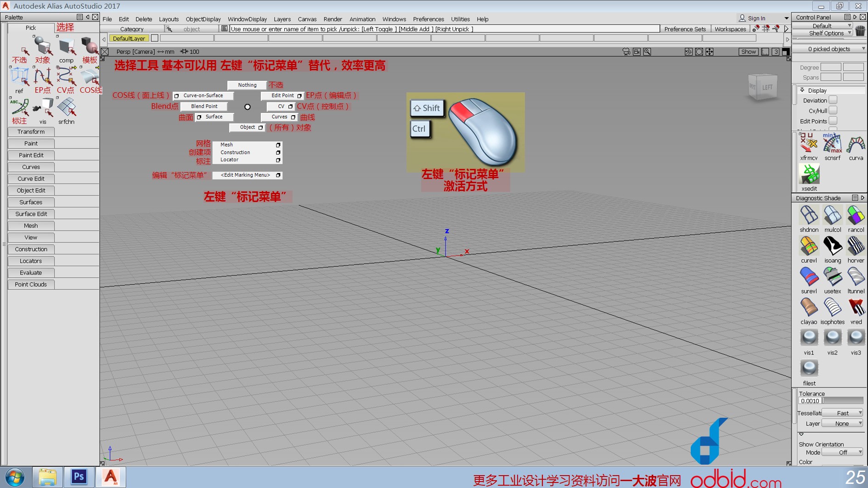868x488 pixels.
Task: Apply the clayao clay shading mode
Action: pos(809,308)
